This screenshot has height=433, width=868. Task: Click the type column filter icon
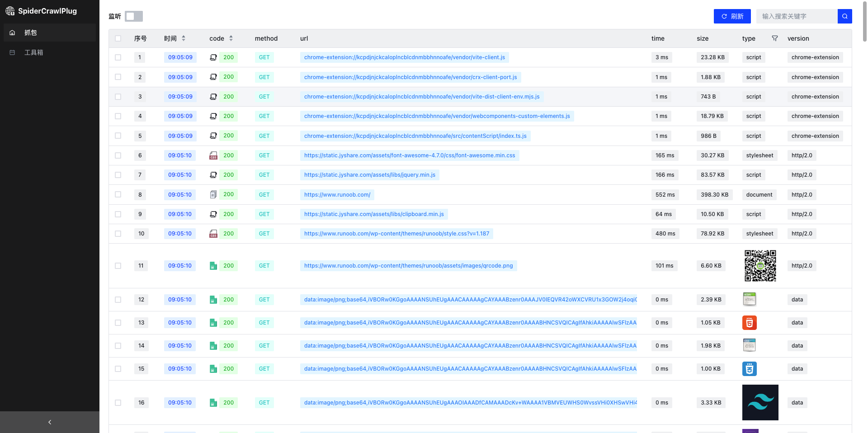[775, 38]
